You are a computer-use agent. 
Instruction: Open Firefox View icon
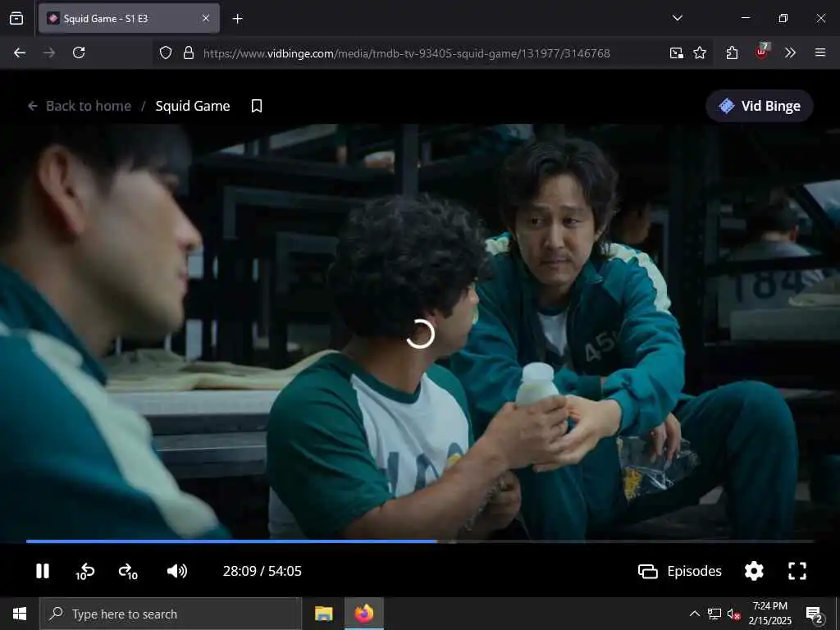(x=16, y=18)
